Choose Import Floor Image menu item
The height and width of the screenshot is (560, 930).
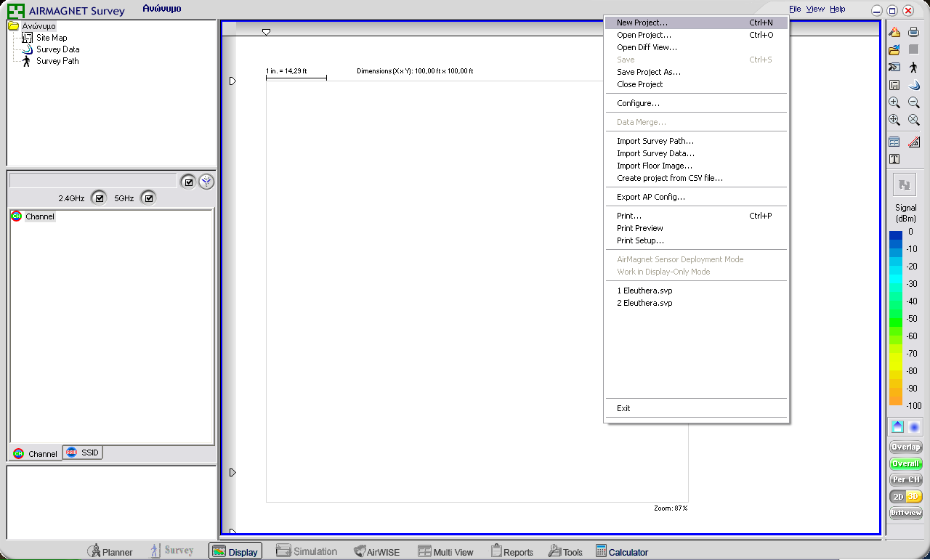[x=696, y=166]
